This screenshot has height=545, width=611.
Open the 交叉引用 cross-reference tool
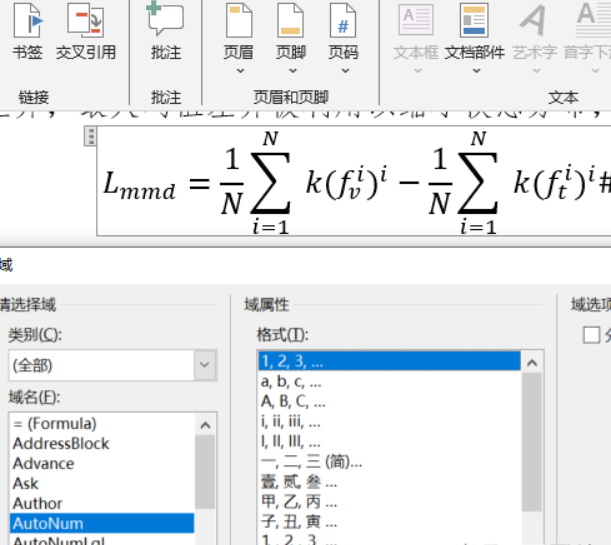point(86,31)
